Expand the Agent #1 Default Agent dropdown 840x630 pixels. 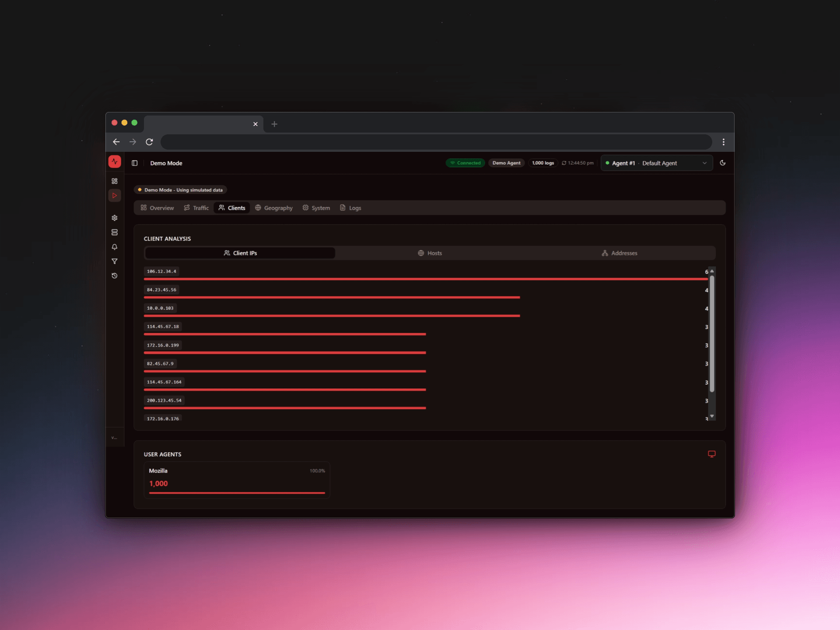pyautogui.click(x=656, y=163)
